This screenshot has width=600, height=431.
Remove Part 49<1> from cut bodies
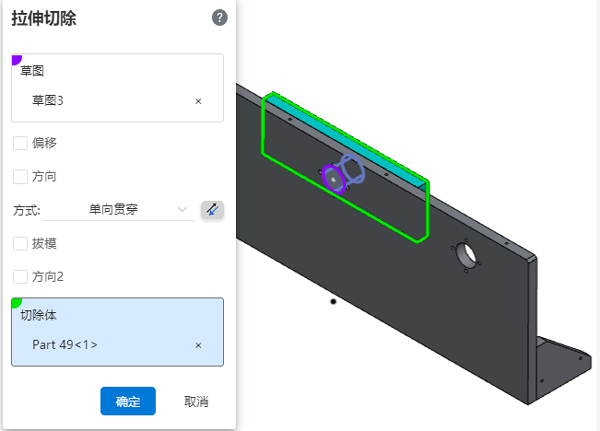tap(198, 345)
